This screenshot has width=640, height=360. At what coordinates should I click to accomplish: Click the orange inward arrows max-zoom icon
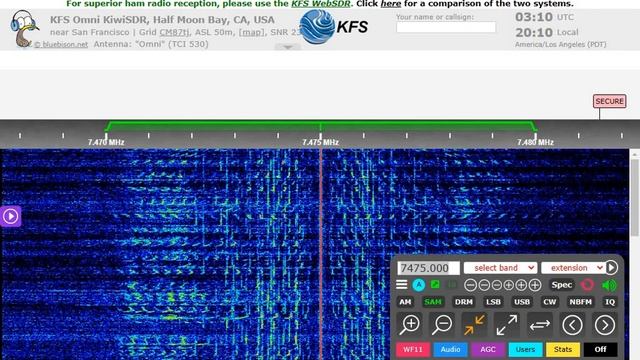pos(474,324)
